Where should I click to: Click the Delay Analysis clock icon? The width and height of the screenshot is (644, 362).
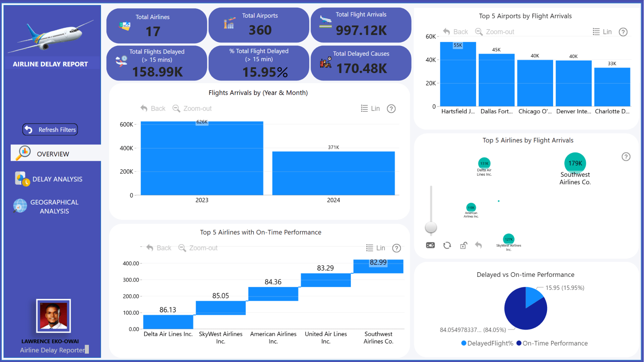(x=22, y=179)
